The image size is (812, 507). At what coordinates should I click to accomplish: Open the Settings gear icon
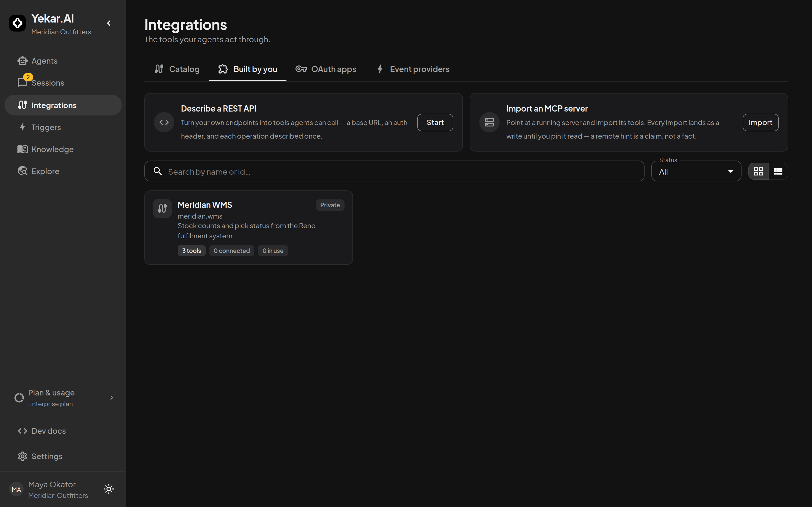coord(23,456)
